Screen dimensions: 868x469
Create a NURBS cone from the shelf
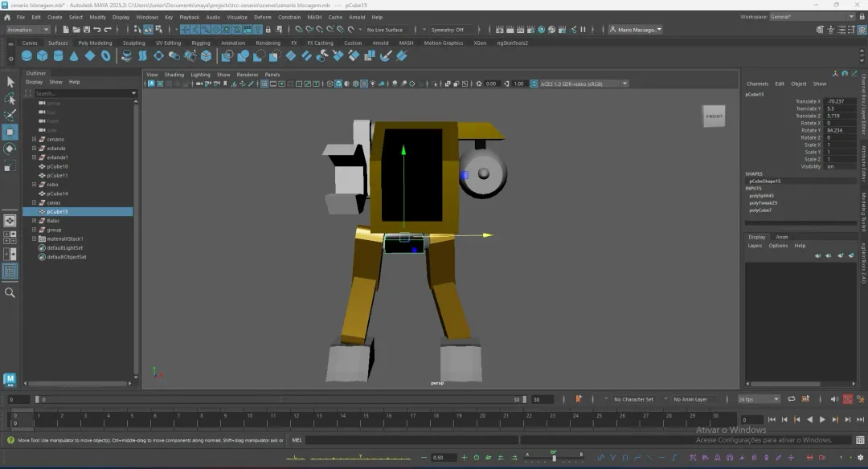(x=74, y=56)
